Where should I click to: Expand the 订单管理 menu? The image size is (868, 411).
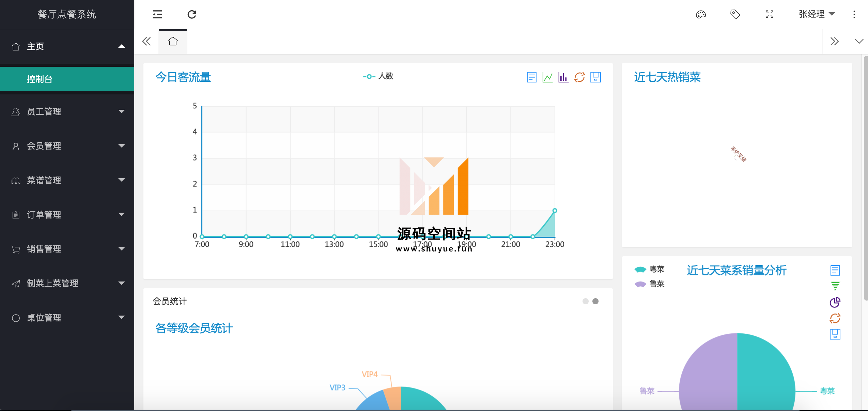click(x=67, y=215)
